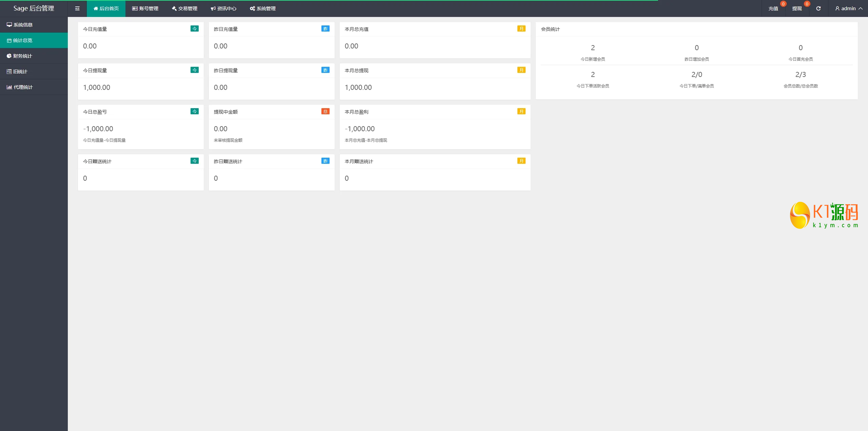This screenshot has height=431, width=868.
Task: Click green 今 badge on 今日充值量 card
Action: click(195, 29)
